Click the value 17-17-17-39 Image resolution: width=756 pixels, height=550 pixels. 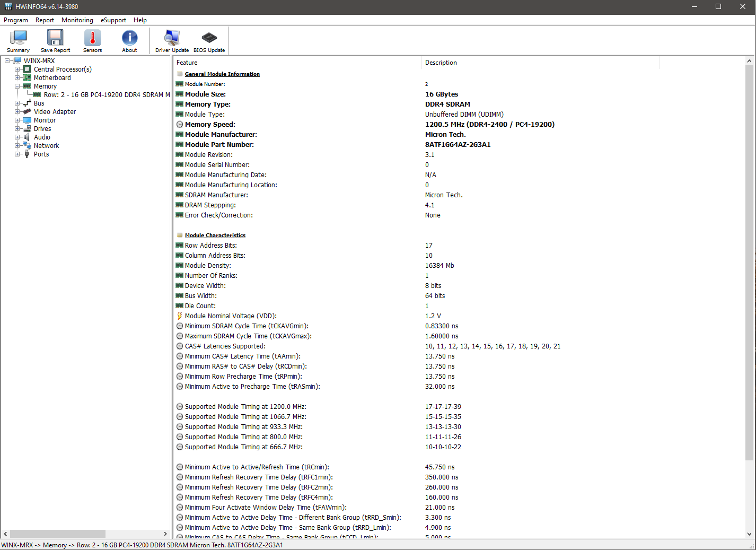tap(443, 407)
